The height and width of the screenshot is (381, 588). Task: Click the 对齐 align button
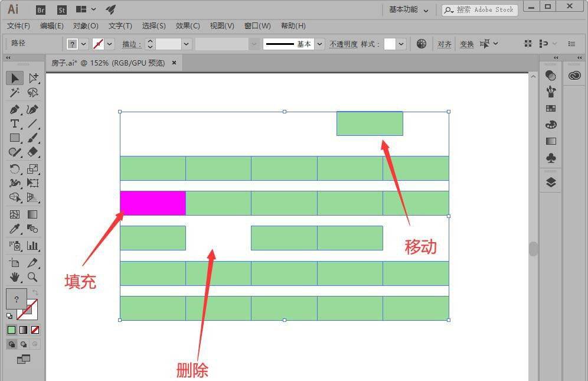point(445,44)
